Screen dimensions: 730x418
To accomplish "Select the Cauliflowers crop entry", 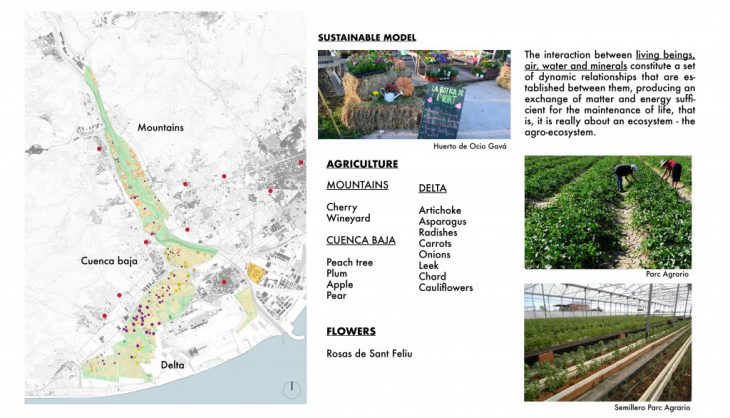I will (446, 288).
